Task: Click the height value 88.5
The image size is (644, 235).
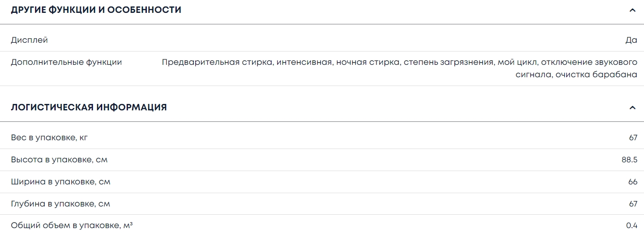Action: [x=629, y=160]
